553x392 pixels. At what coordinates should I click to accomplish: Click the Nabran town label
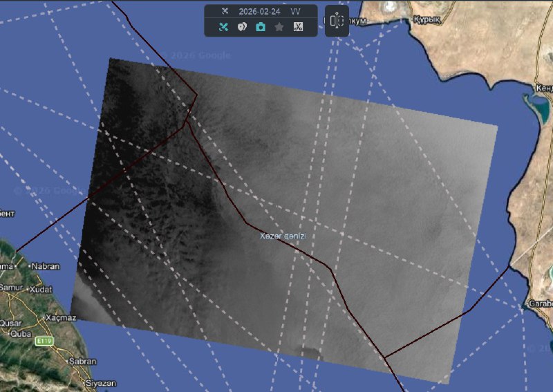pos(46,266)
